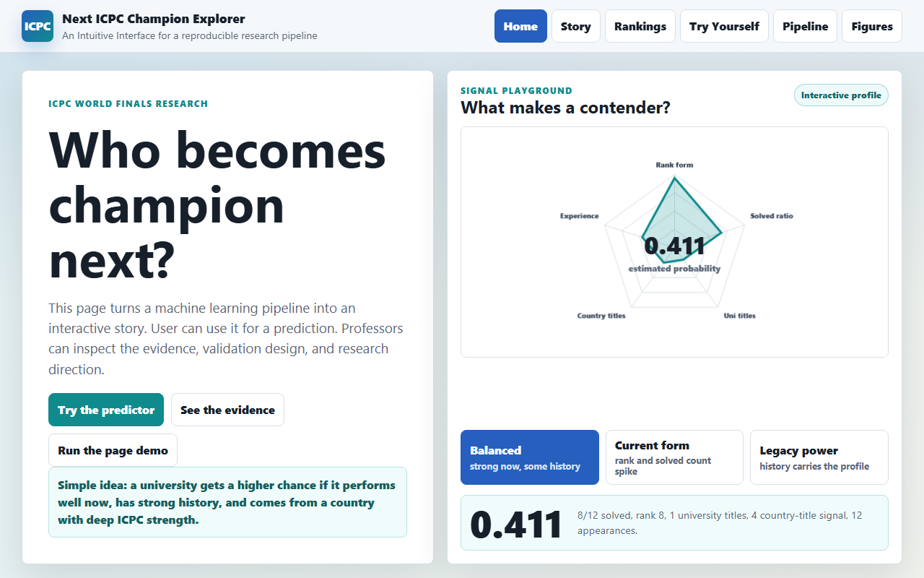Click the Signal Playground heading label
Image resolution: width=924 pixels, height=578 pixels.
coord(516,91)
